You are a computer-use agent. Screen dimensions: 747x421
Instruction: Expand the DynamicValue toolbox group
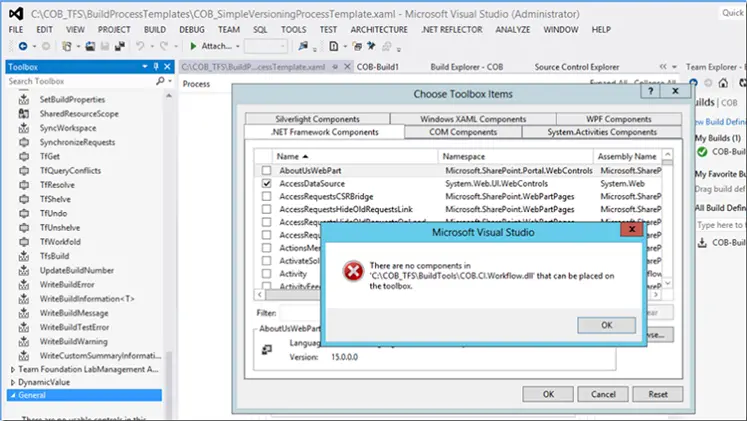(11, 382)
